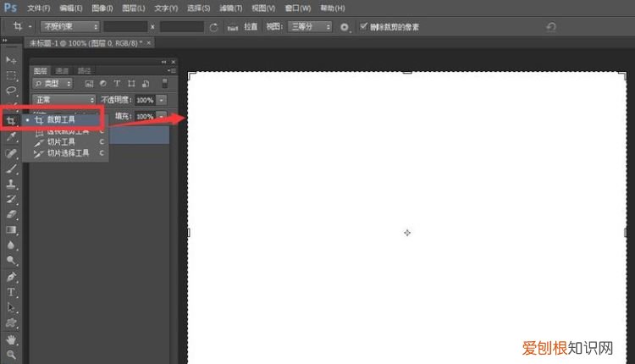635x364 pixels.
Task: Click the 不透明度 100% value field
Action: coord(145,100)
